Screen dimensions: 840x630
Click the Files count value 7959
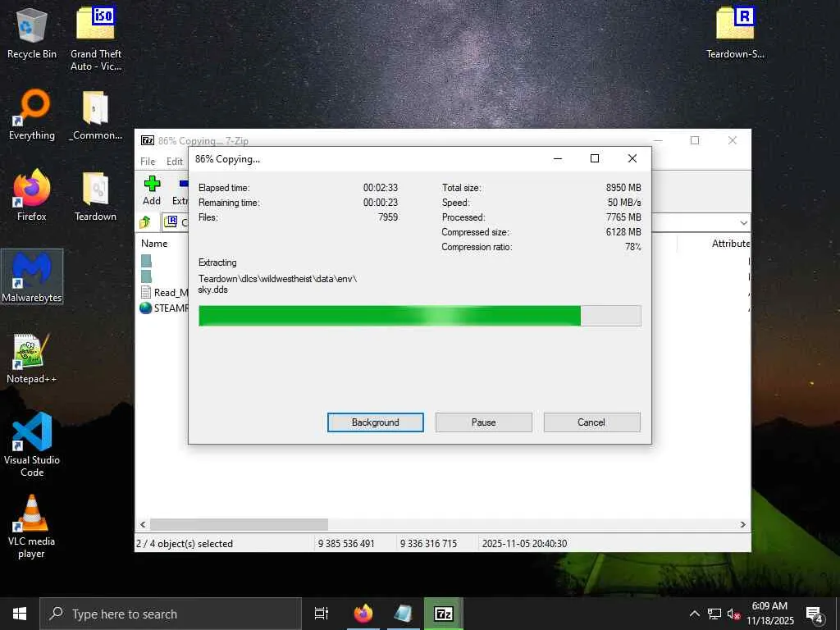click(x=388, y=217)
